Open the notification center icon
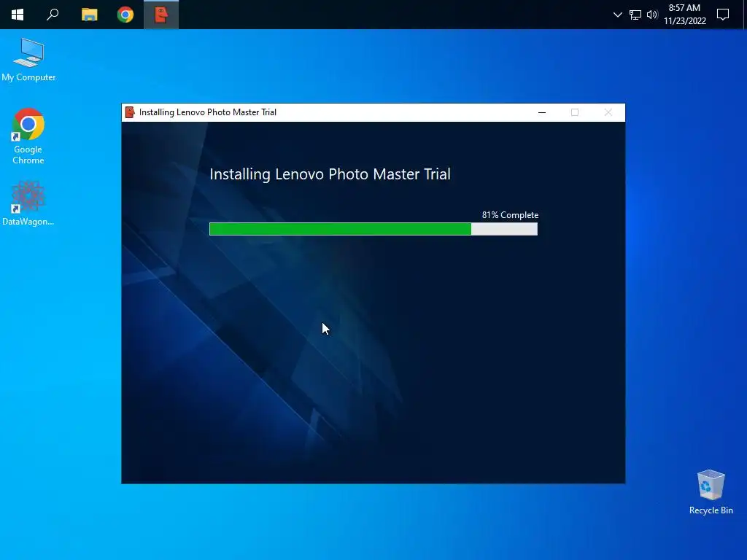747x560 pixels. click(723, 15)
